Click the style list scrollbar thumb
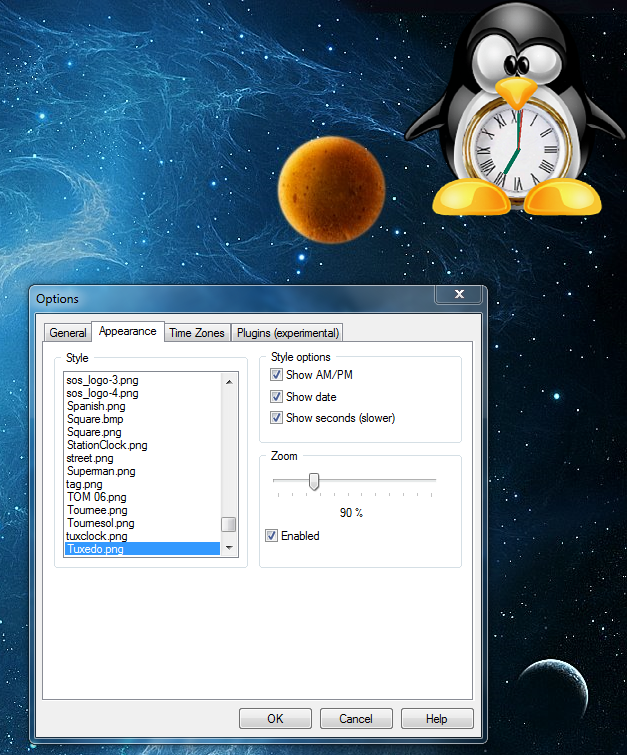The height and width of the screenshot is (755, 627). [229, 524]
